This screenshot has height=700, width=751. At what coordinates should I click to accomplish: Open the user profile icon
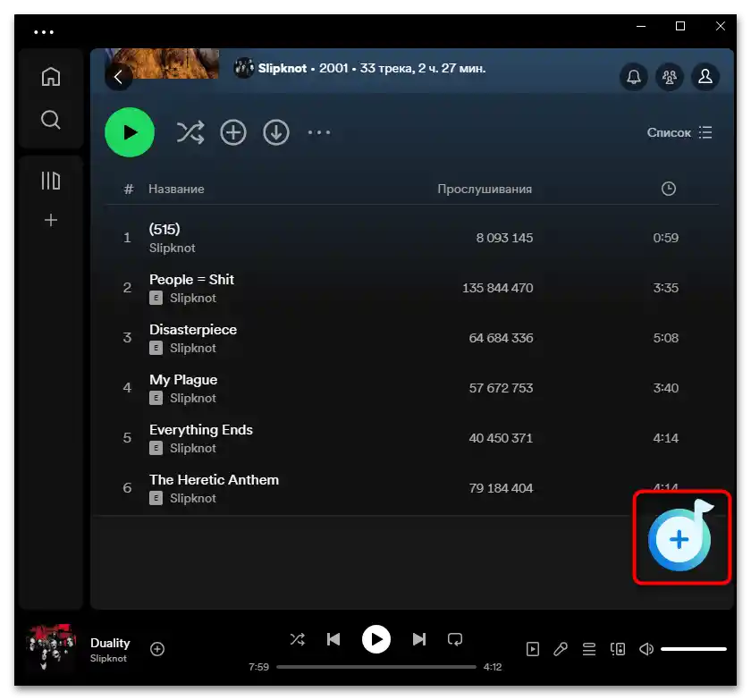click(705, 77)
